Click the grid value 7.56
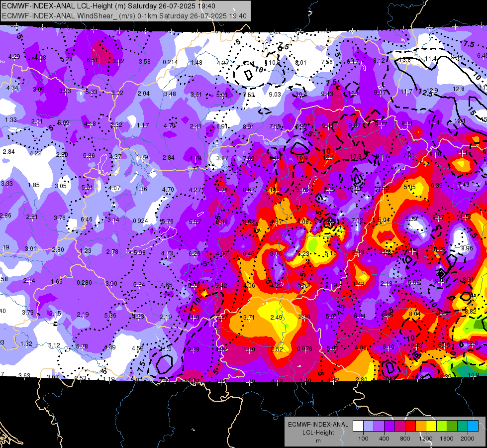Screen dimensions: 487x448 (327, 62)
